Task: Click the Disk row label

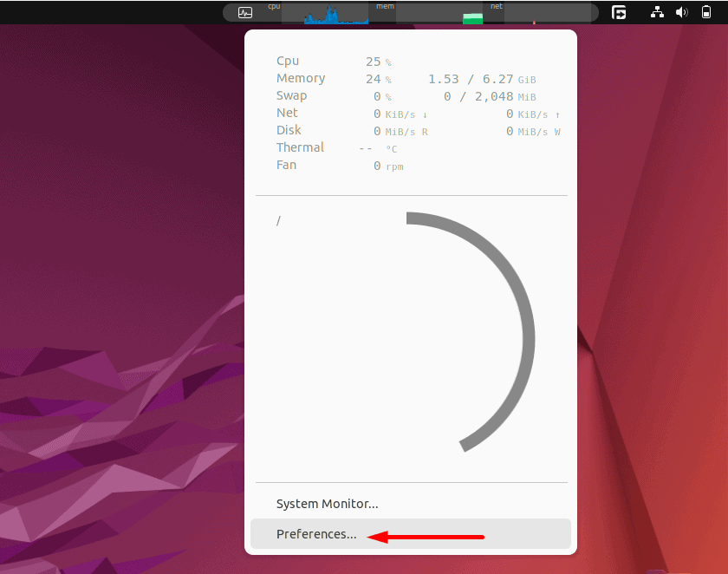Action: (289, 130)
